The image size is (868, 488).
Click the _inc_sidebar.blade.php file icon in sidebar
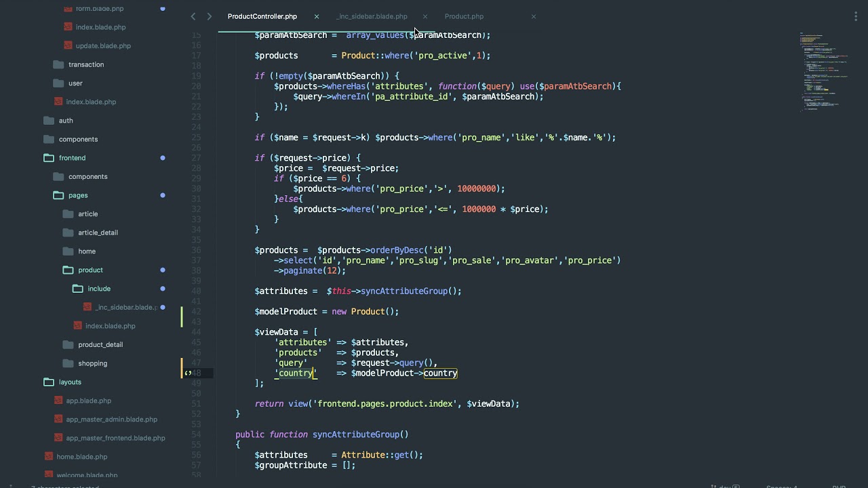pyautogui.click(x=87, y=307)
